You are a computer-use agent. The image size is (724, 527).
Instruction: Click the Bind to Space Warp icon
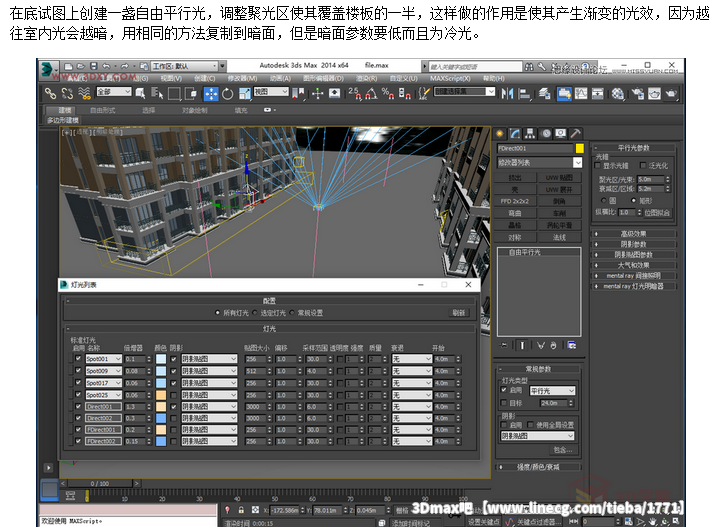tap(84, 94)
